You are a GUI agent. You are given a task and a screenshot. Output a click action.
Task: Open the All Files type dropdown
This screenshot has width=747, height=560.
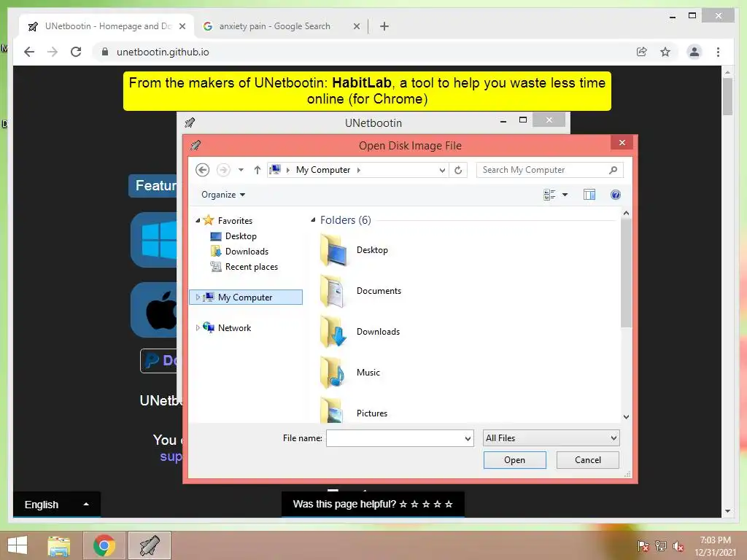pos(551,438)
